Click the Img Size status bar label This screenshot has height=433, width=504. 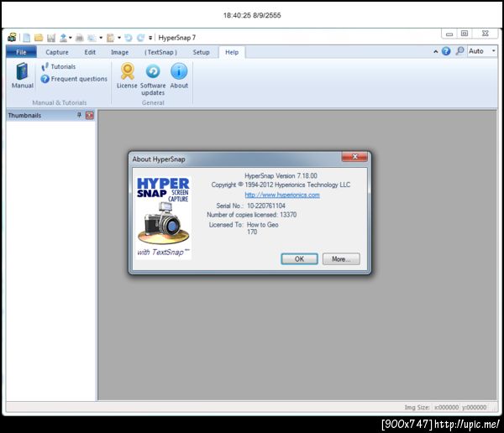(417, 407)
